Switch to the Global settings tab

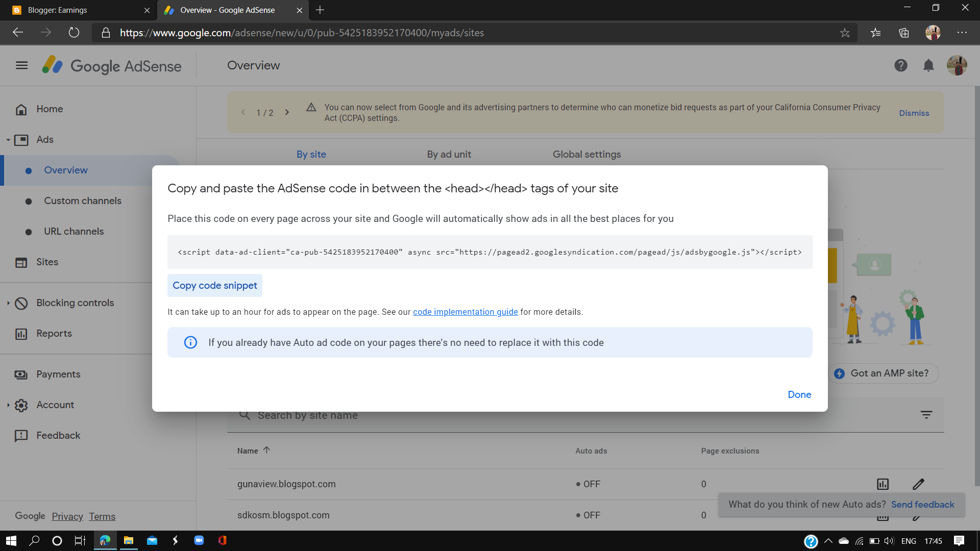[x=586, y=154]
